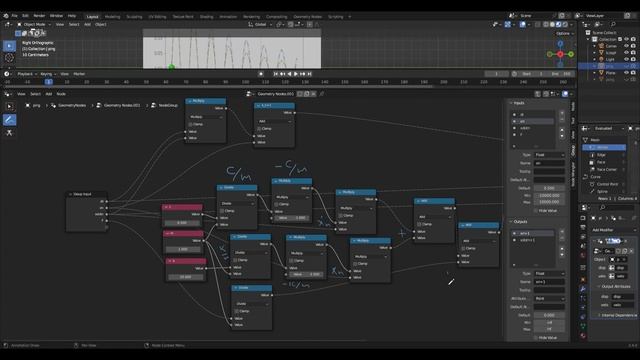640x360 pixels.
Task: Click the End frame field
Action: point(561,74)
